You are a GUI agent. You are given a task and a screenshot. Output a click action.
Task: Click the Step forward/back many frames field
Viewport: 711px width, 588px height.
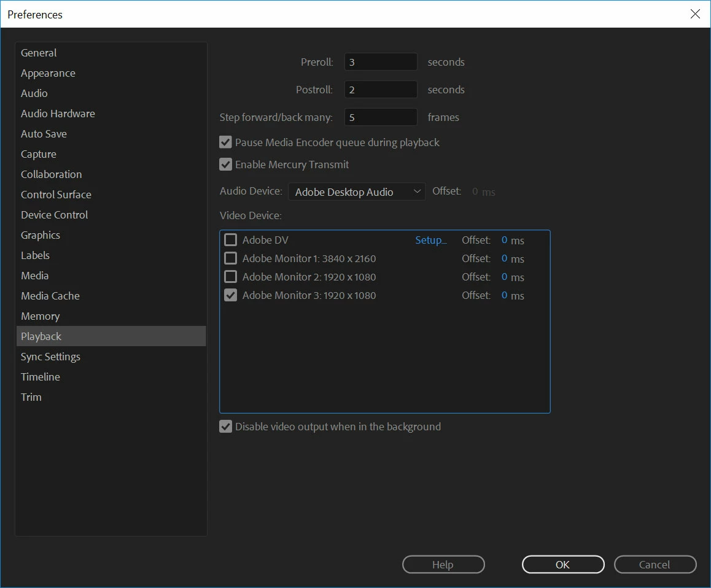tap(381, 117)
